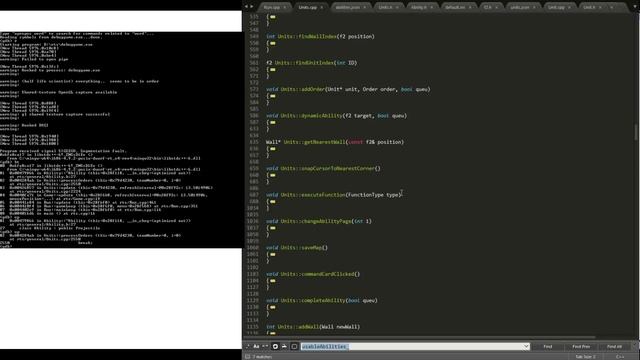Screen dimensions: 640x360
Task: Click the getNearestWall function name
Action: click(325, 142)
